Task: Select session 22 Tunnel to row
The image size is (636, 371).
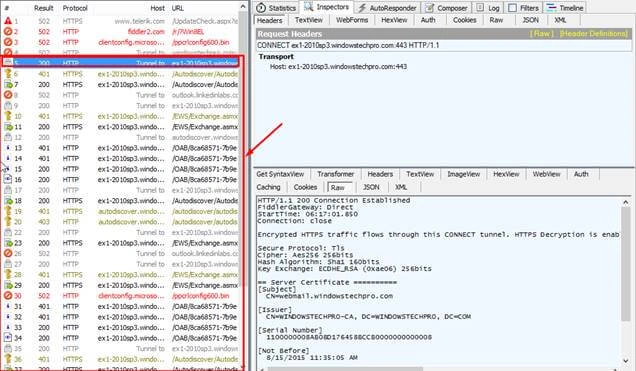Action: pos(120,232)
